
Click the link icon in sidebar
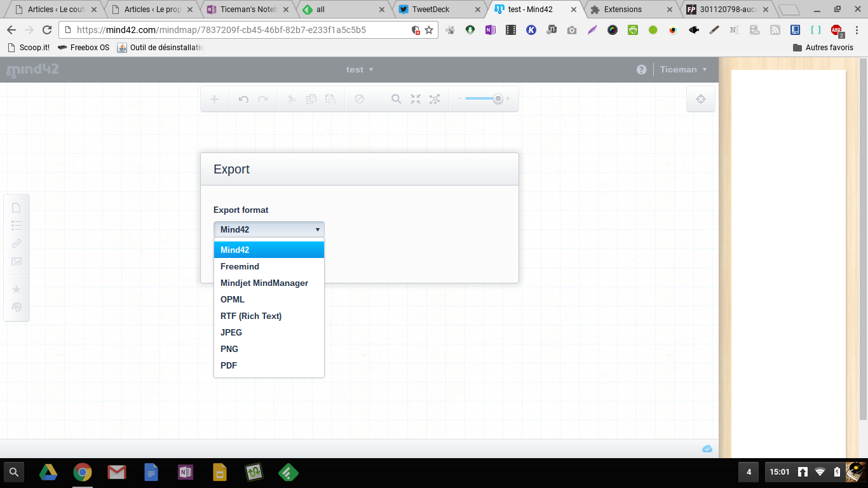point(17,243)
